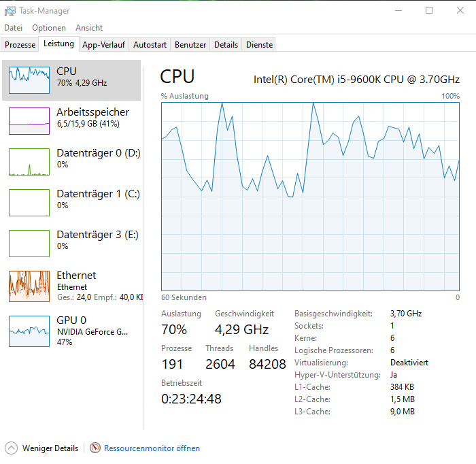Image resolution: width=476 pixels, height=464 pixels.
Task: Click the Ressourcenmonitor öffnen link
Action: pos(152,448)
